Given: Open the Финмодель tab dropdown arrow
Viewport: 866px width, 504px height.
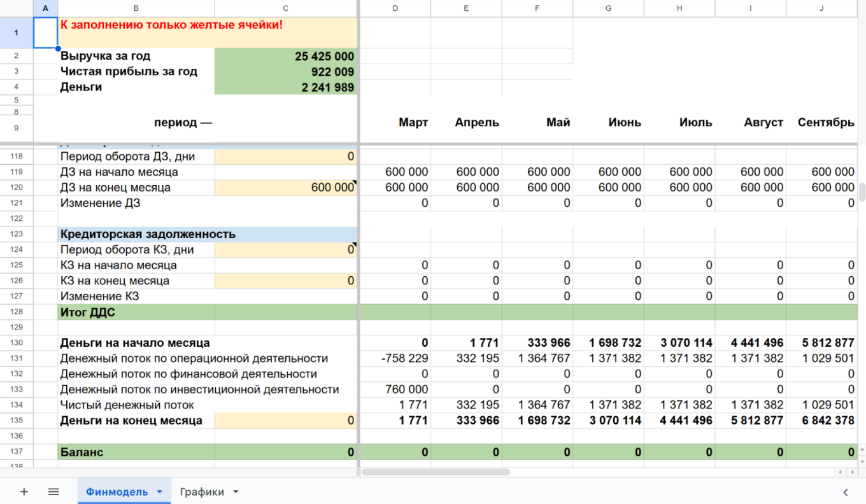Looking at the screenshot, I should coord(160,492).
